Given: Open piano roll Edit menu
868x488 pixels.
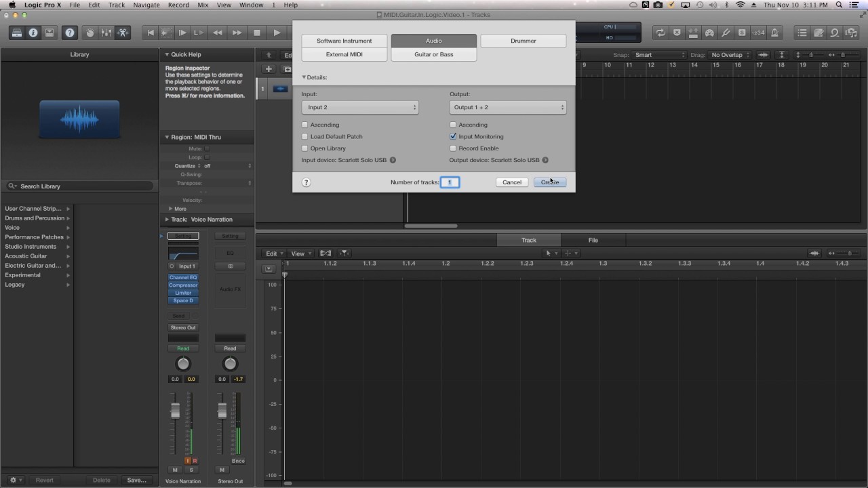Looking at the screenshot, I should pyautogui.click(x=273, y=253).
